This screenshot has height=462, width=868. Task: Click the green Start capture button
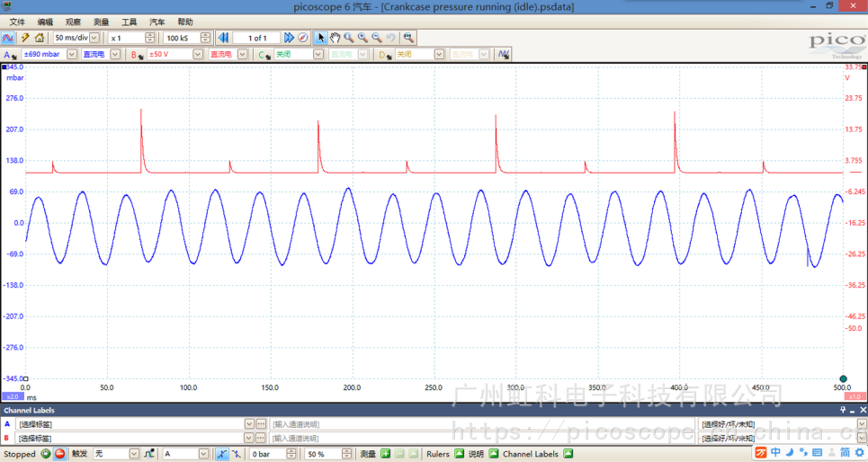pos(46,454)
